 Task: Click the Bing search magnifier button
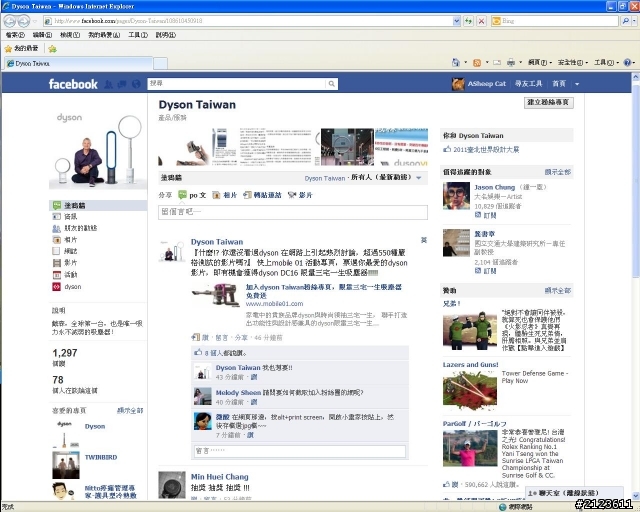(x=625, y=21)
